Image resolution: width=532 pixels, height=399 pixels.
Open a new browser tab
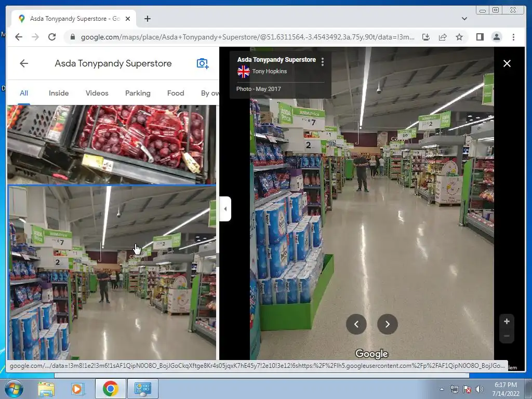147,19
